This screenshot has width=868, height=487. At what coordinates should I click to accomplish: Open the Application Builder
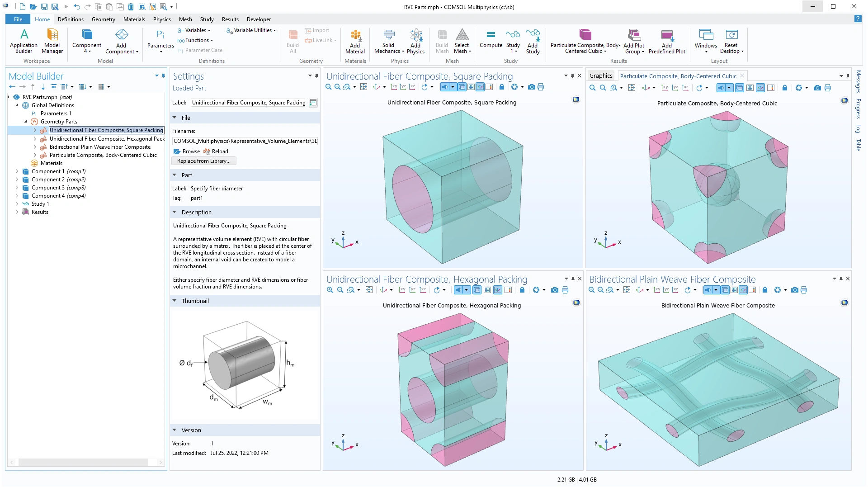pos(24,41)
